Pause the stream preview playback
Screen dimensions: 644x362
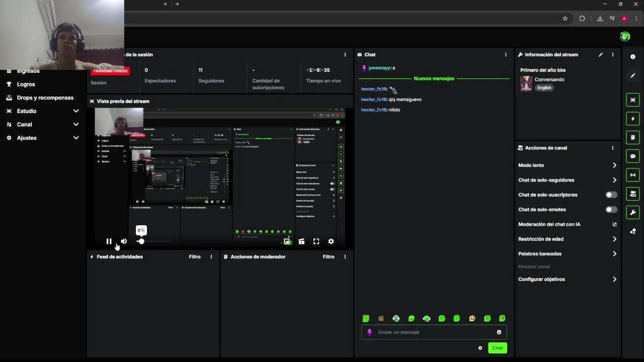(x=109, y=241)
